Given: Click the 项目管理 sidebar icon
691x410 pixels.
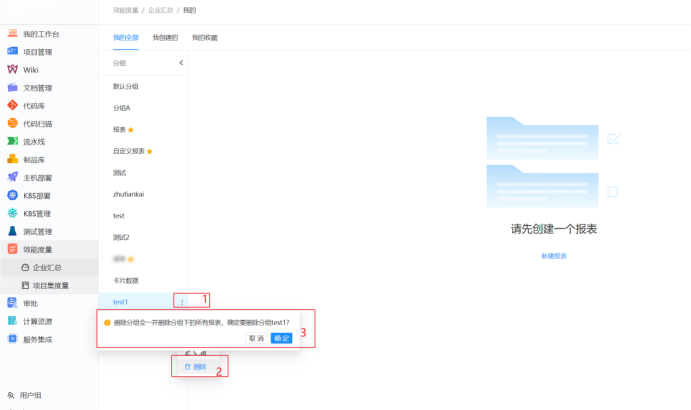Looking at the screenshot, I should pyautogui.click(x=12, y=52).
